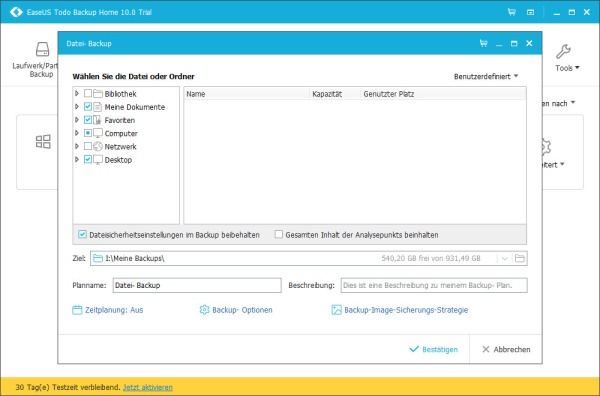Expand the Bibliothek tree node
Screen dimensions: 600x396
pos(77,93)
